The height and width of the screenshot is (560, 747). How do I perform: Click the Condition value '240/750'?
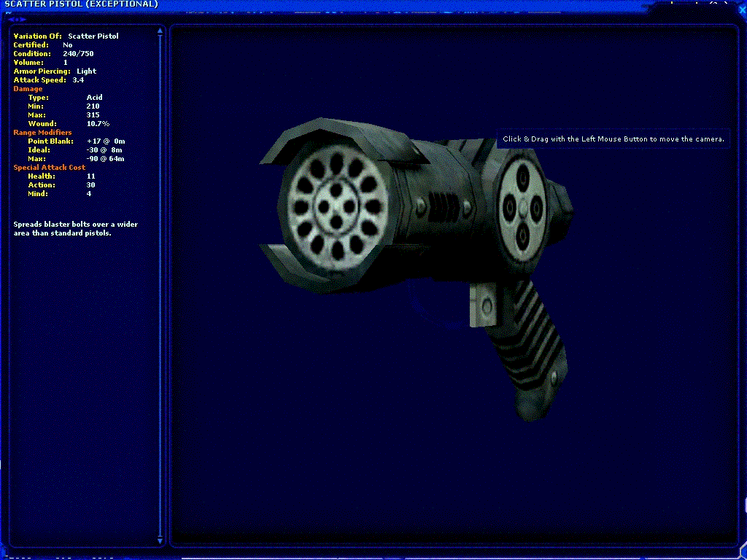tap(78, 54)
